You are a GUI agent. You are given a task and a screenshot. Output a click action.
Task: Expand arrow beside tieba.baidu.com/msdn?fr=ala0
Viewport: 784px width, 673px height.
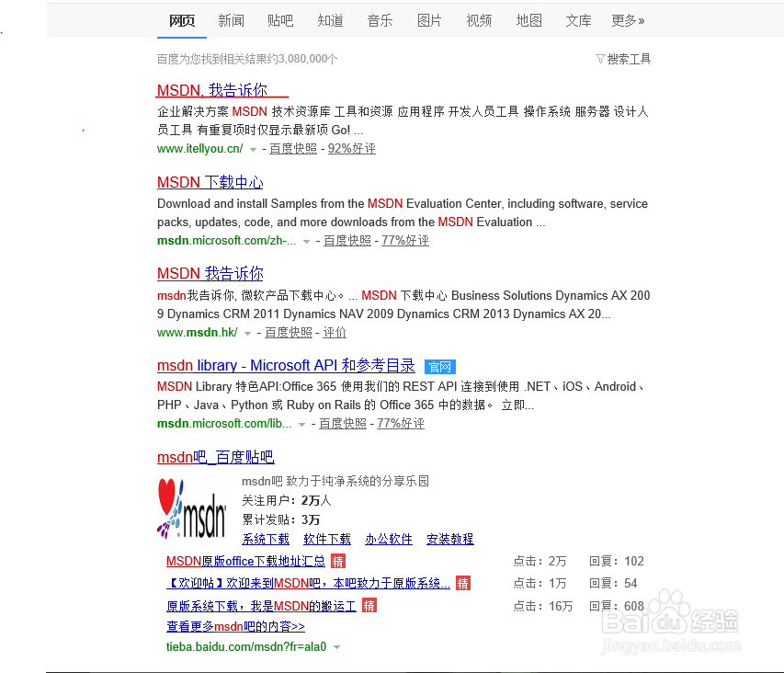click(337, 647)
